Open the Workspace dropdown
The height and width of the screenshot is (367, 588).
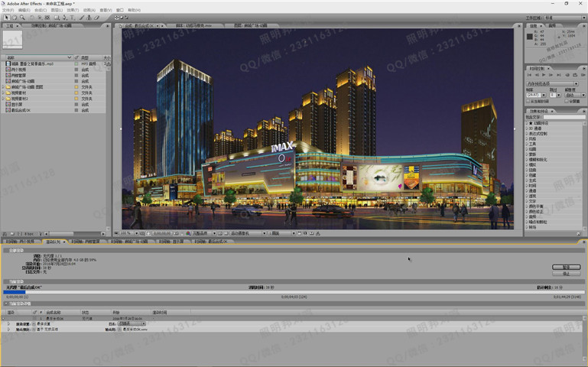(565, 18)
